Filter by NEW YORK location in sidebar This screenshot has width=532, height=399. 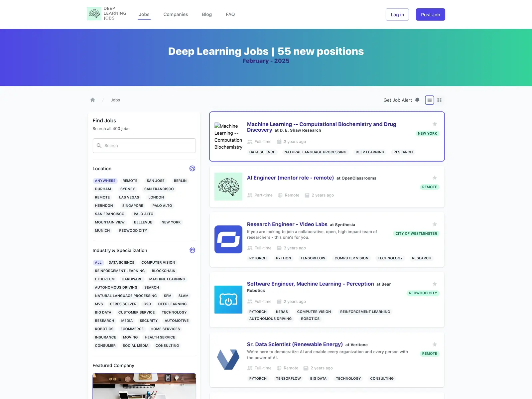coord(171,222)
